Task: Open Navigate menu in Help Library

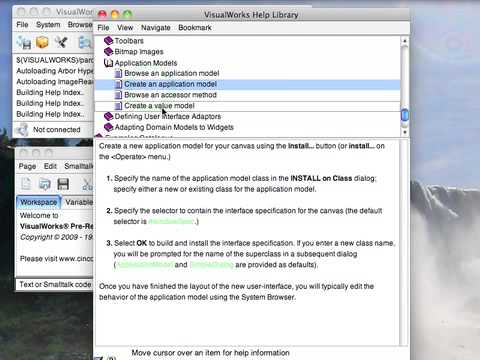Action: click(156, 28)
